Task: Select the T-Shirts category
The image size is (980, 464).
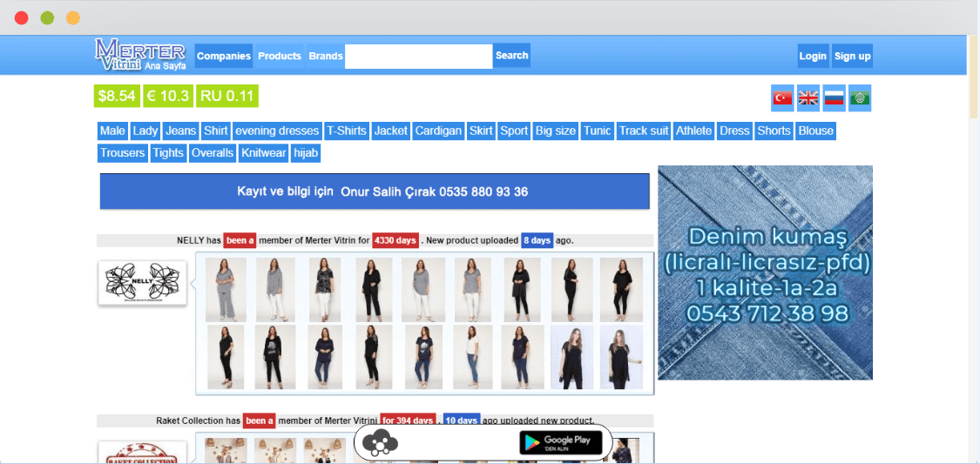Action: pos(347,131)
